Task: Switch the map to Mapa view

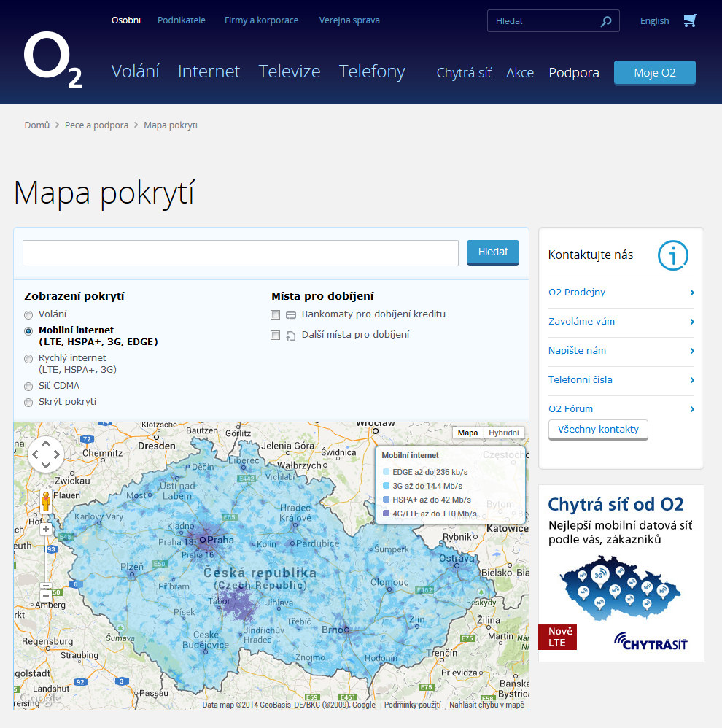Action: click(x=467, y=433)
